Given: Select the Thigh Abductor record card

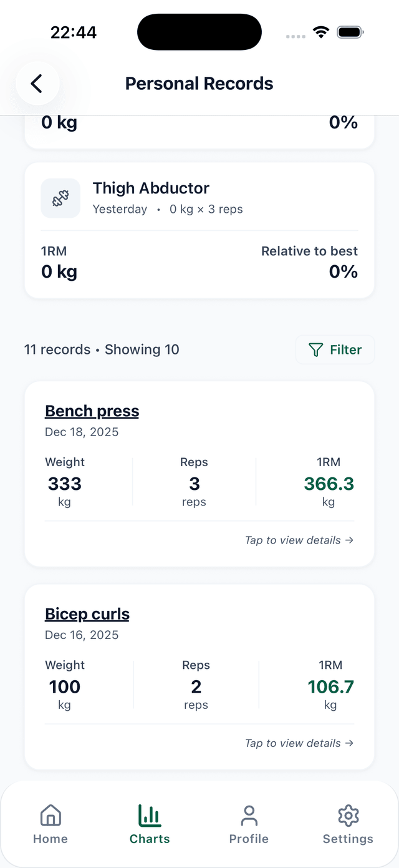Looking at the screenshot, I should pyautogui.click(x=199, y=230).
